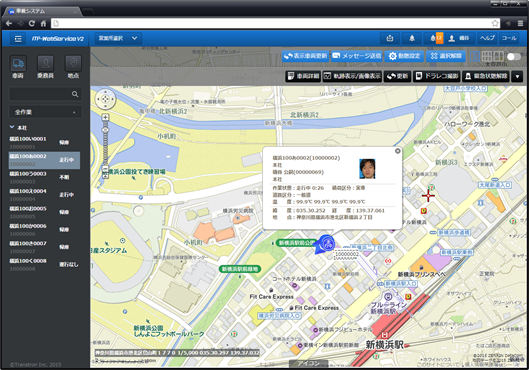This screenshot has height=370, width=529.
Task: Click the alarm bell icon with orange badge
Action: coord(434,38)
